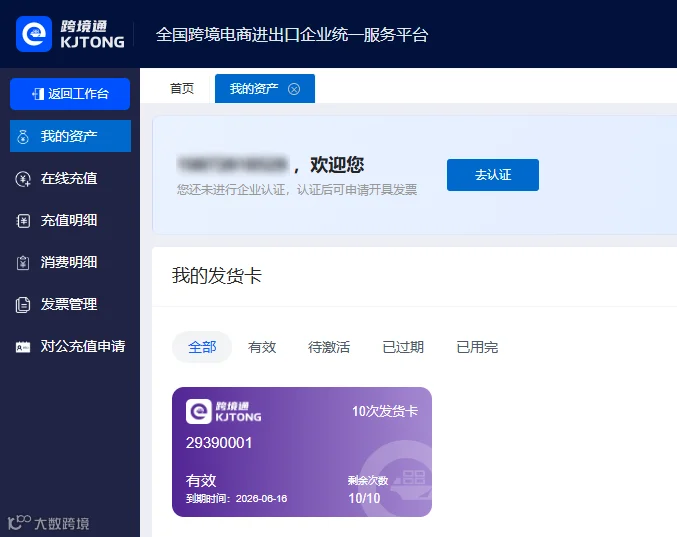Image resolution: width=677 pixels, height=537 pixels.
Task: Click the receipt icon beside 充值明细
Action: [23, 221]
